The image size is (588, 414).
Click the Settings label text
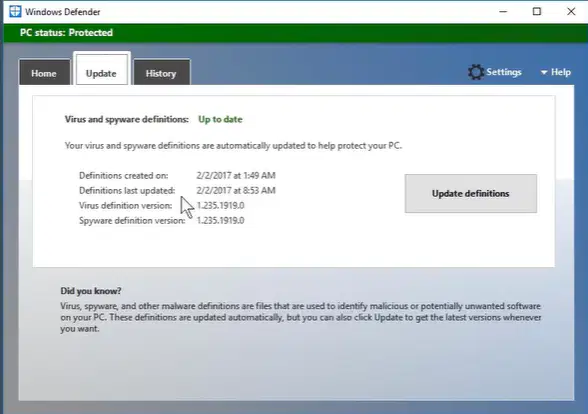point(504,72)
